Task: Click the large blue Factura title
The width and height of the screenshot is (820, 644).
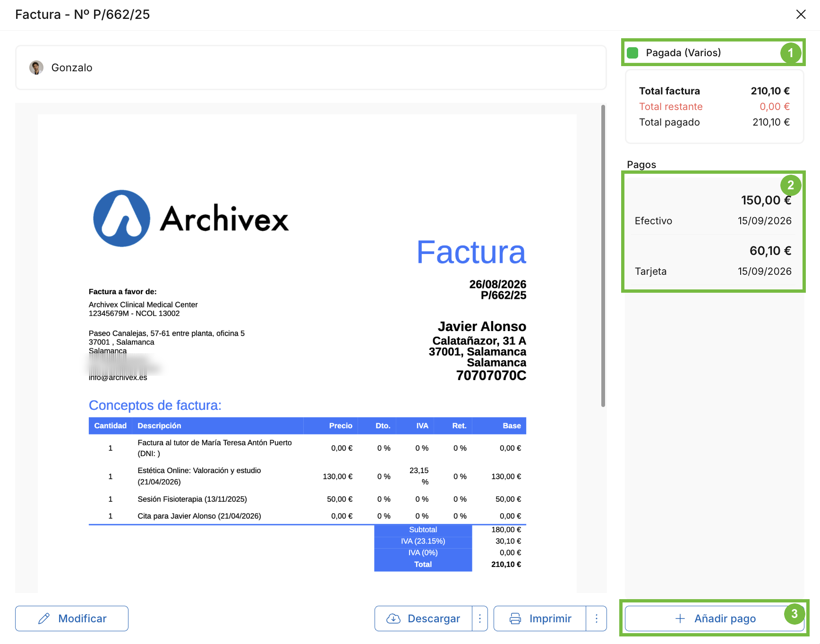Action: click(x=471, y=252)
